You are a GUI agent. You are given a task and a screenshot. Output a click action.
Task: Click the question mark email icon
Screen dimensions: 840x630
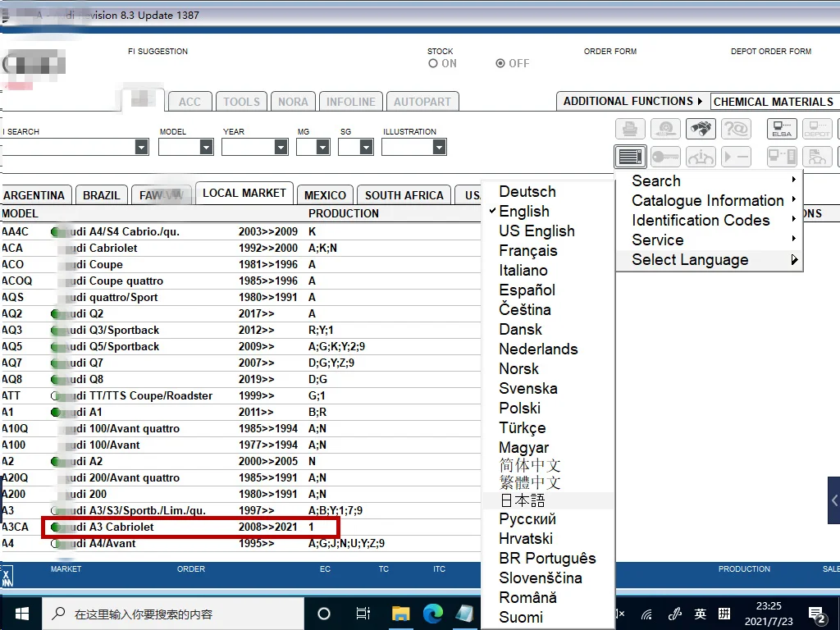tap(736, 129)
